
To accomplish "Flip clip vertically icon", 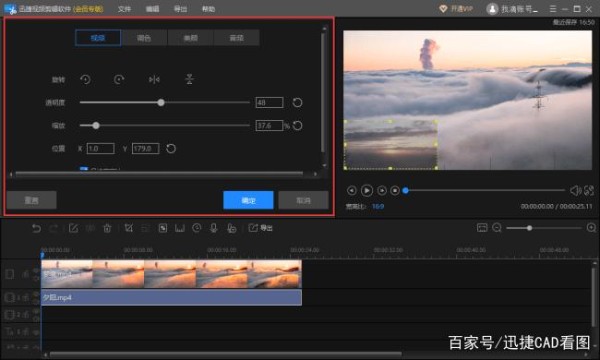I will coord(189,79).
